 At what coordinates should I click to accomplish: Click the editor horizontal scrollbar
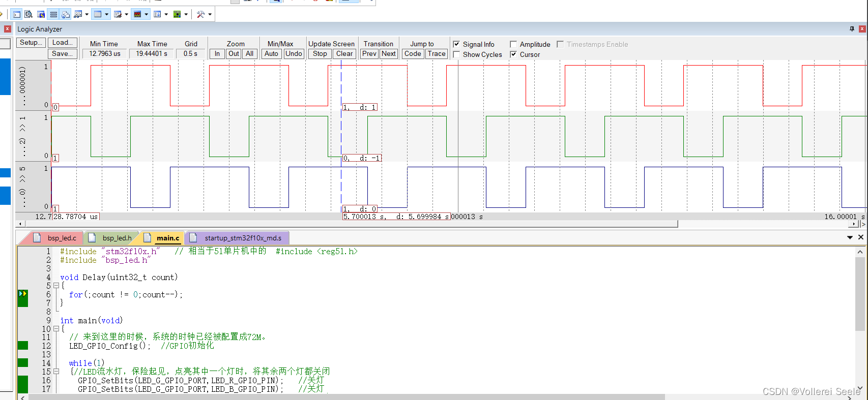tap(346, 397)
